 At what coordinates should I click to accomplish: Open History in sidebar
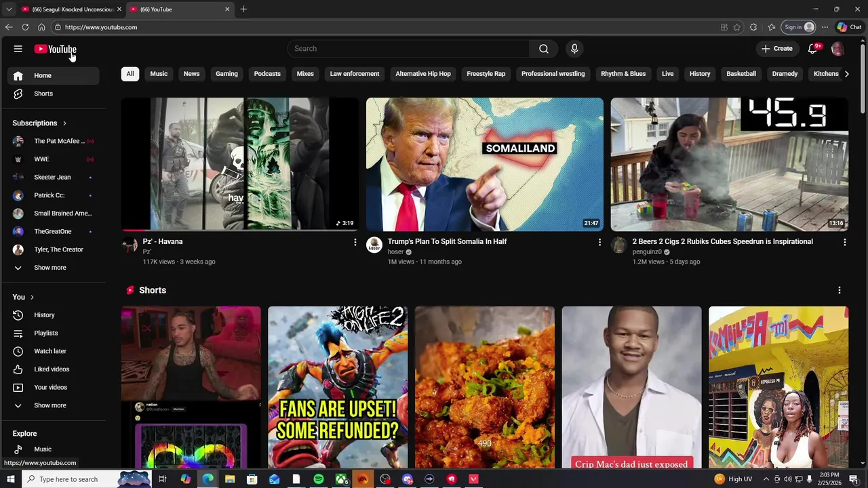point(54,315)
